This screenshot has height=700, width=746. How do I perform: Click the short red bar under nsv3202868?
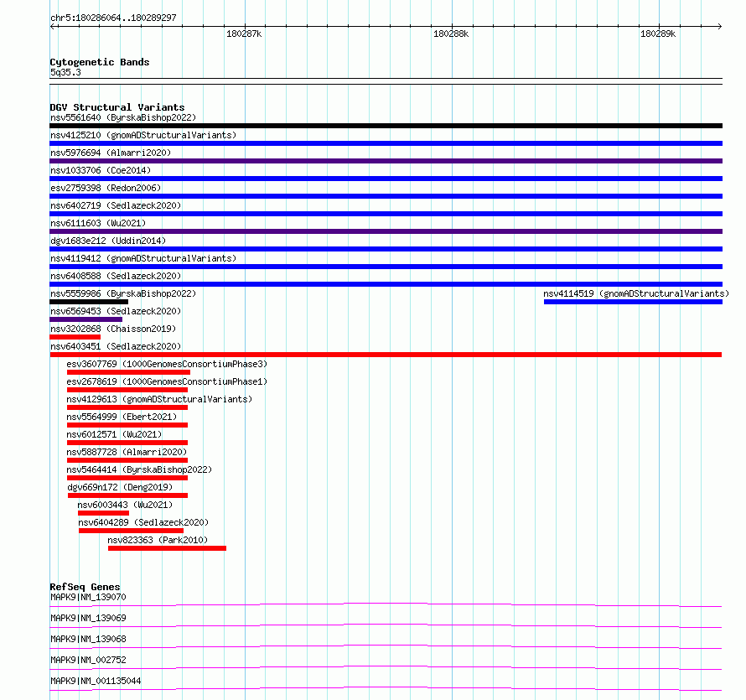click(x=75, y=337)
